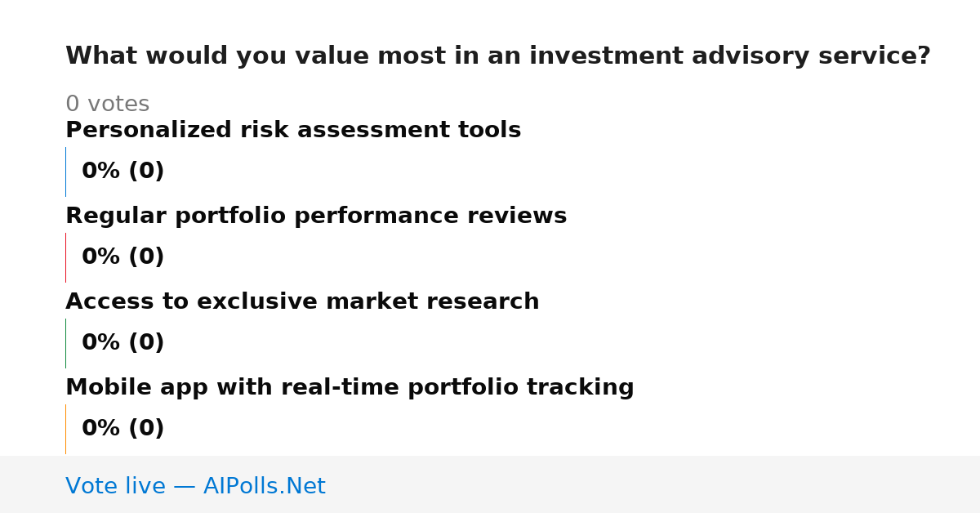Choose Regular portfolio performance reviews option
980x513 pixels.
pyautogui.click(x=316, y=216)
